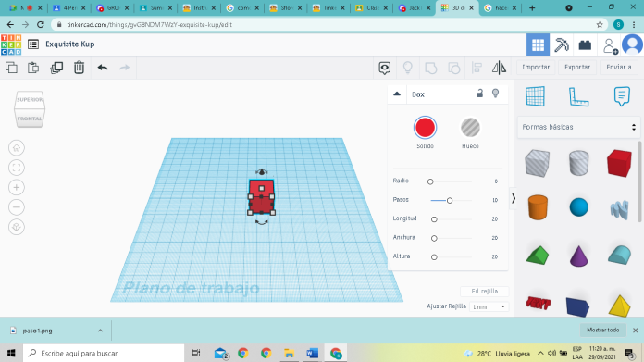Click Mostrar todo downloads button
The width and height of the screenshot is (644, 362).
[603, 330]
